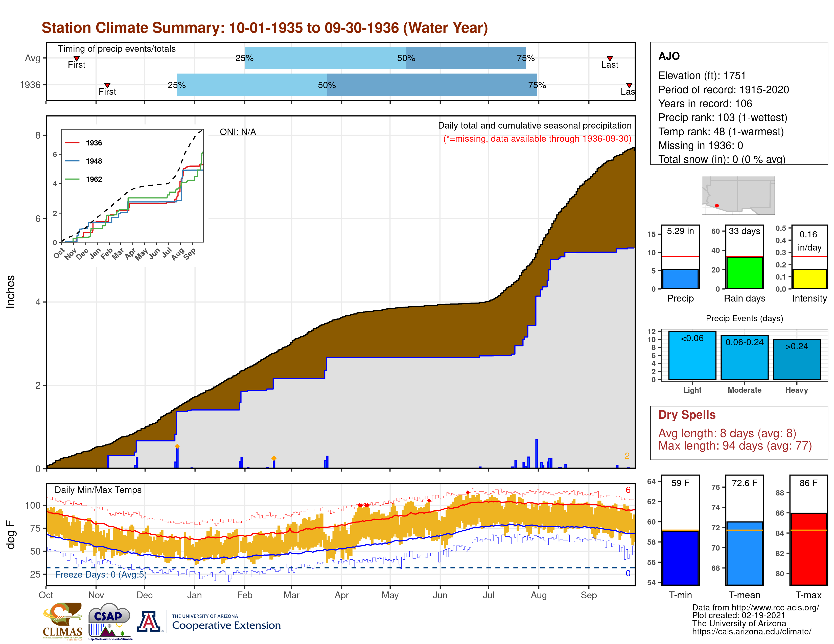834x644 pixels.
Task: Click the 'Inches' y-axis label
Action: coord(10,292)
